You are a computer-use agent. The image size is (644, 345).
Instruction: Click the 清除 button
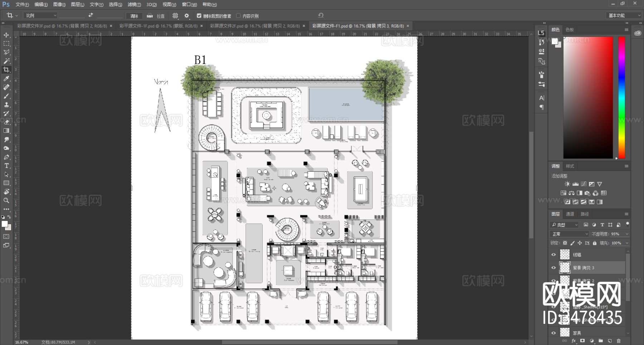tap(134, 16)
